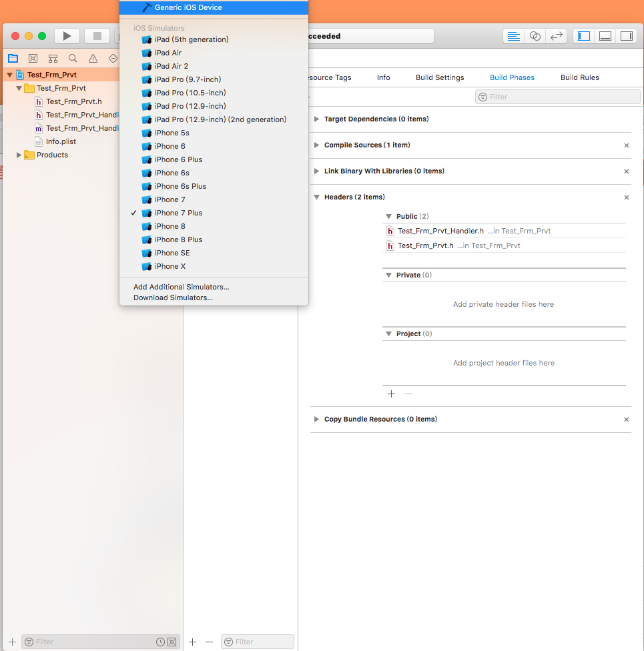Switch to the Info tab
The height and width of the screenshot is (651, 644).
384,77
